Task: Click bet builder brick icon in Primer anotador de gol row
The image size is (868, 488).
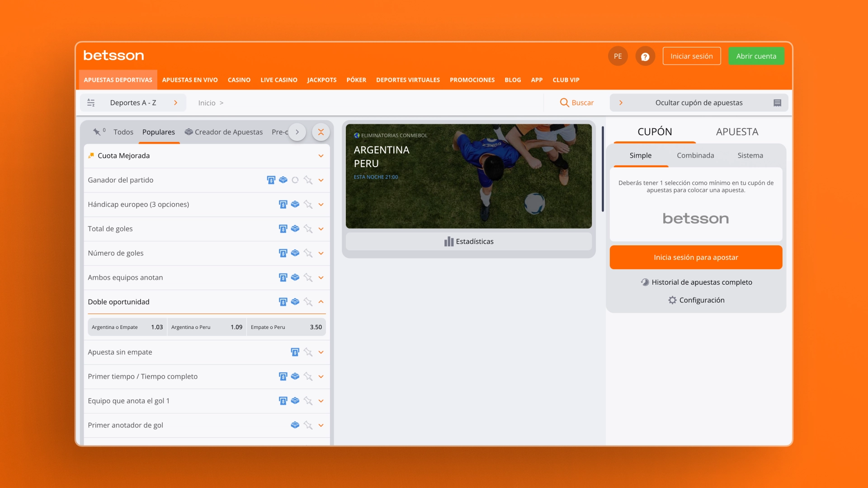Action: click(x=295, y=425)
